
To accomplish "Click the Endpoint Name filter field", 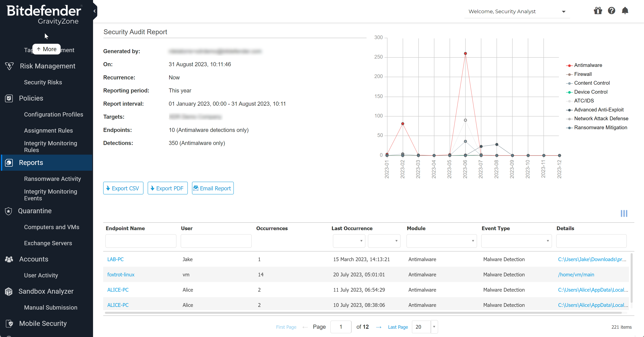I will pos(141,241).
